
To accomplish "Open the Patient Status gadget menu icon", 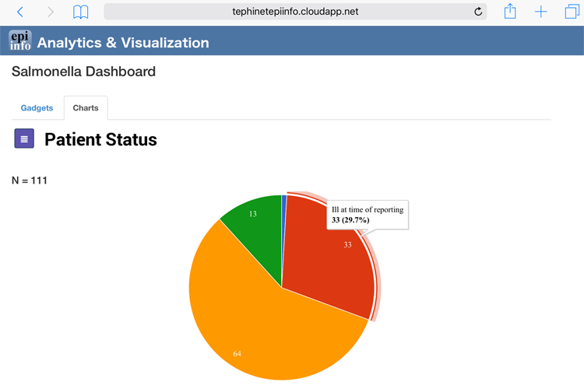I will click(x=24, y=138).
